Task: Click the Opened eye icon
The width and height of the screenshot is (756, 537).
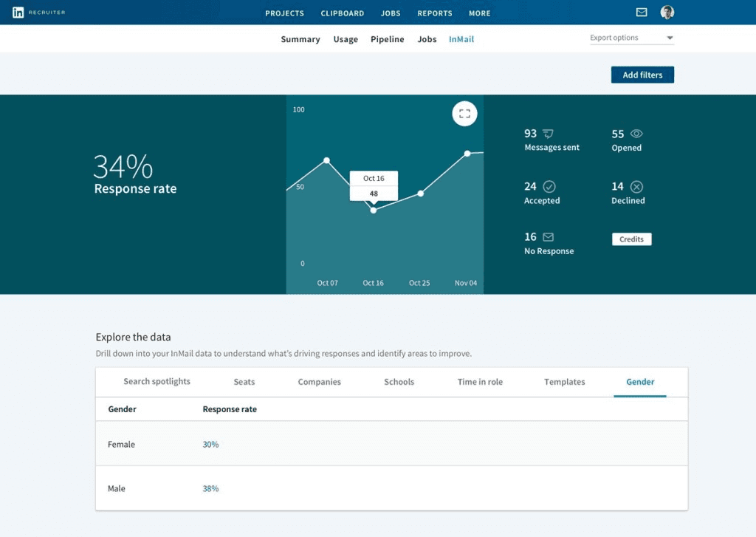Action: coord(636,134)
